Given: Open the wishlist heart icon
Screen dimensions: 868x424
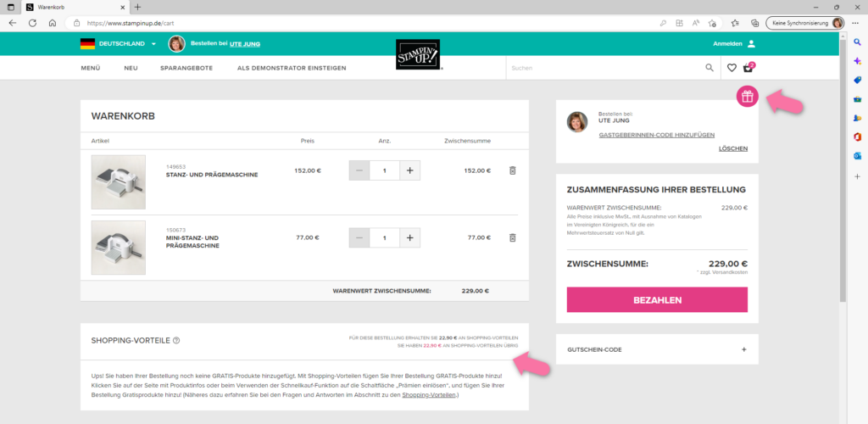Looking at the screenshot, I should [x=732, y=68].
